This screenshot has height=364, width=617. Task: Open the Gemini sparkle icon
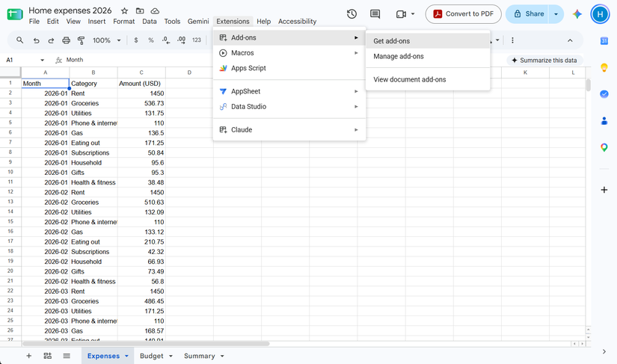577,14
